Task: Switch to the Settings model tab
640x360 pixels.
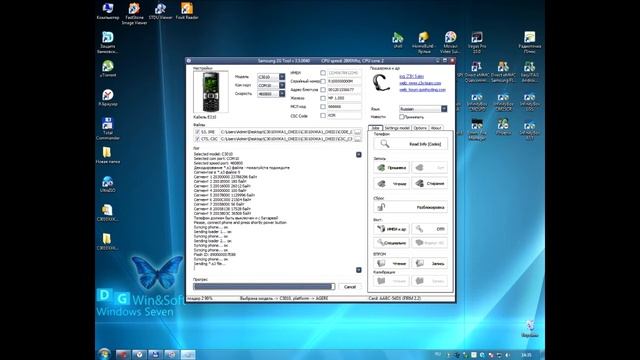Action: 397,128
